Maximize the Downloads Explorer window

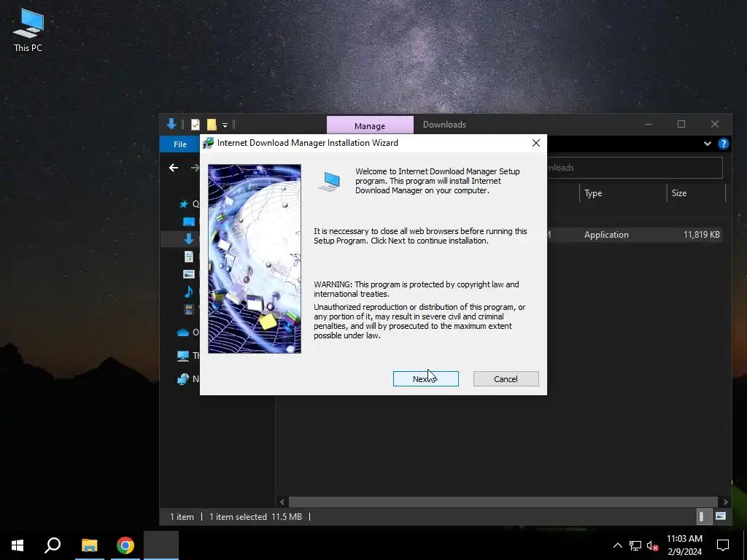coord(681,124)
